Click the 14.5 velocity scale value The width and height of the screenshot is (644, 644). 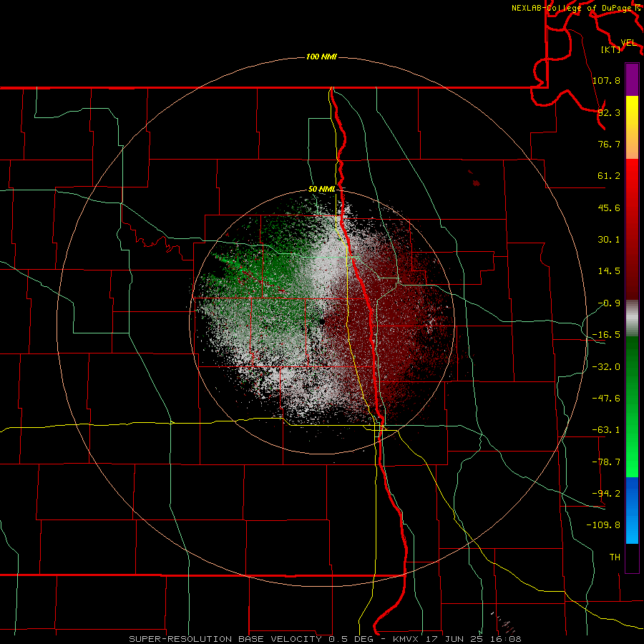point(609,270)
